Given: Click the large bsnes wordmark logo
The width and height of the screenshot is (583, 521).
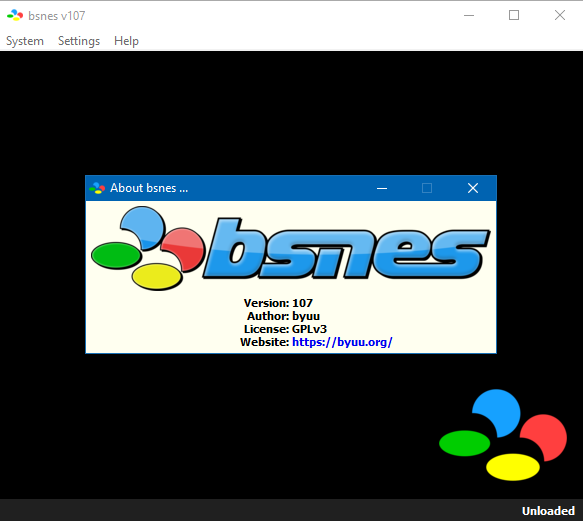Looking at the screenshot, I should [x=346, y=248].
